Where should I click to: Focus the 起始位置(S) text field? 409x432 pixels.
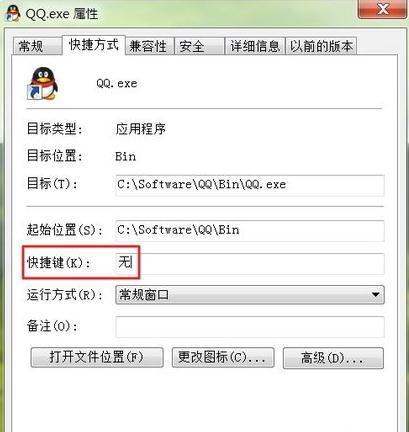point(250,231)
